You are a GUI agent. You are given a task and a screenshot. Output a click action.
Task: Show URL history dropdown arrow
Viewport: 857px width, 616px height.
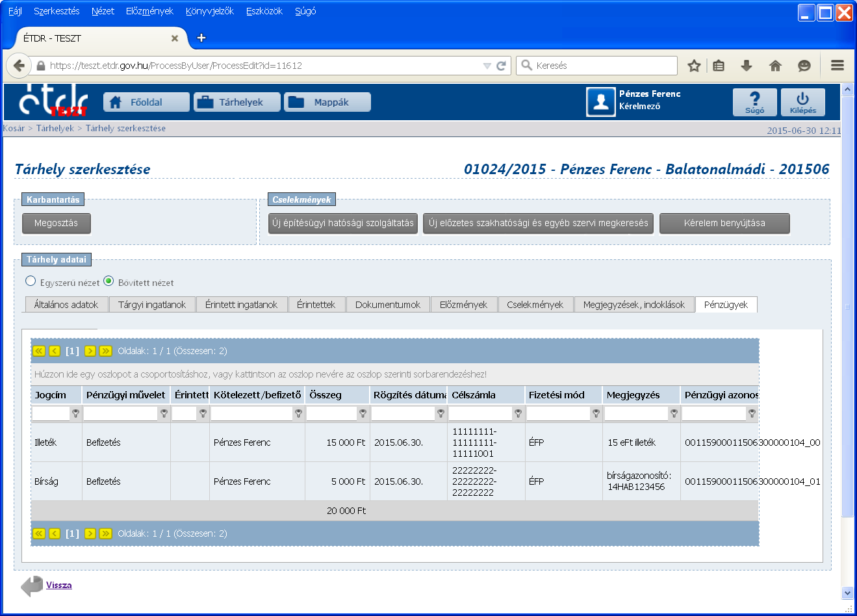coord(487,66)
